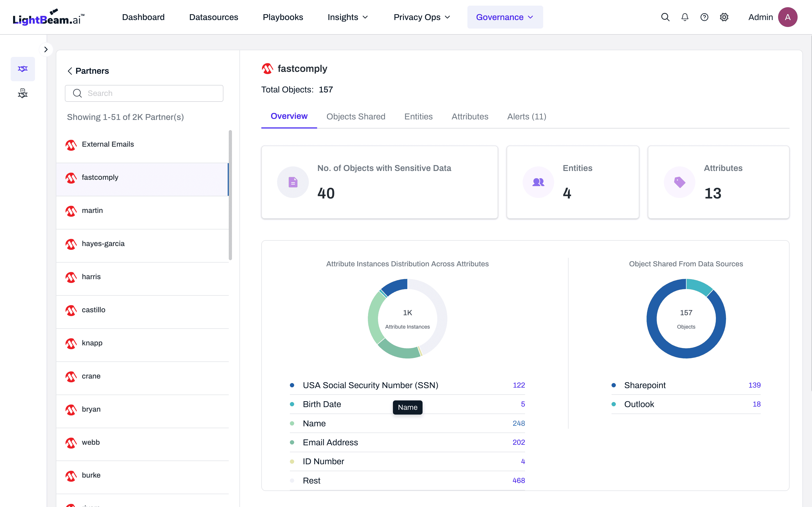Switch to the Entities tab
The image size is (812, 507).
point(418,116)
